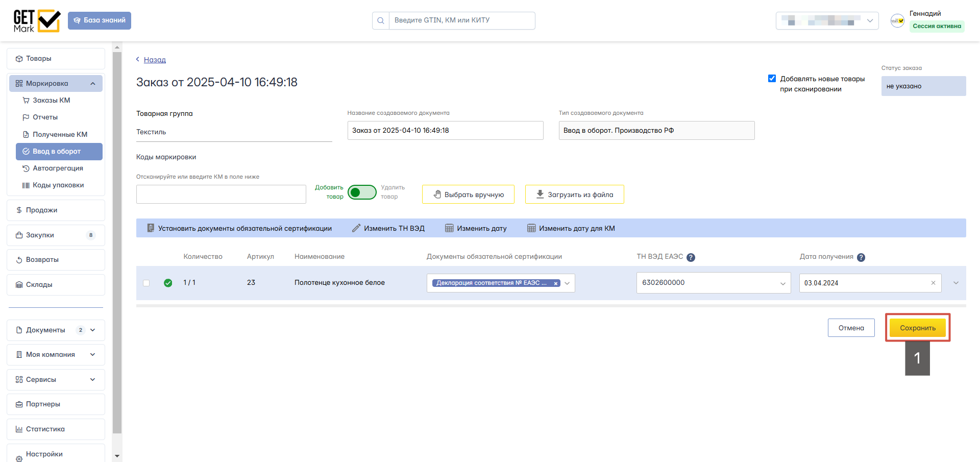Open the База знаний knowledge base
The height and width of the screenshot is (462, 980).
coord(100,20)
